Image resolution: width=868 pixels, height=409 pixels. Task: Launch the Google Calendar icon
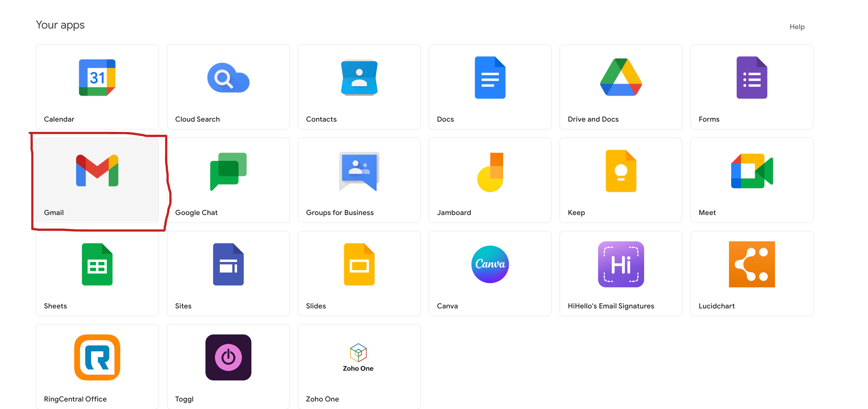[97, 77]
